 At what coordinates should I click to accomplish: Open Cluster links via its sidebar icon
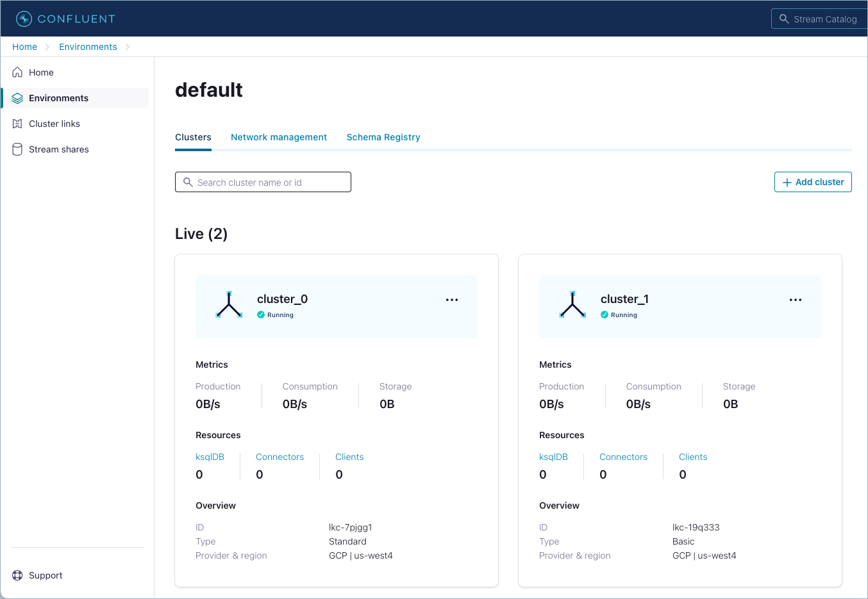(x=17, y=123)
